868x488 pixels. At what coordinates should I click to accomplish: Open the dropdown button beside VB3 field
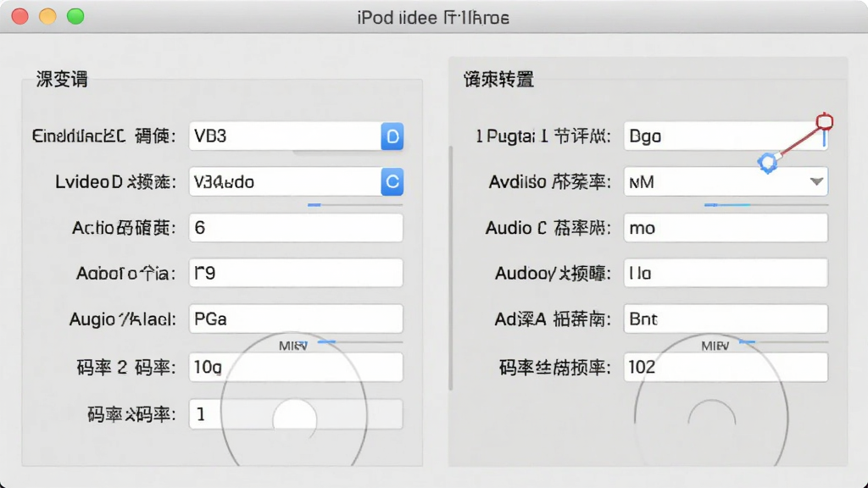(392, 136)
